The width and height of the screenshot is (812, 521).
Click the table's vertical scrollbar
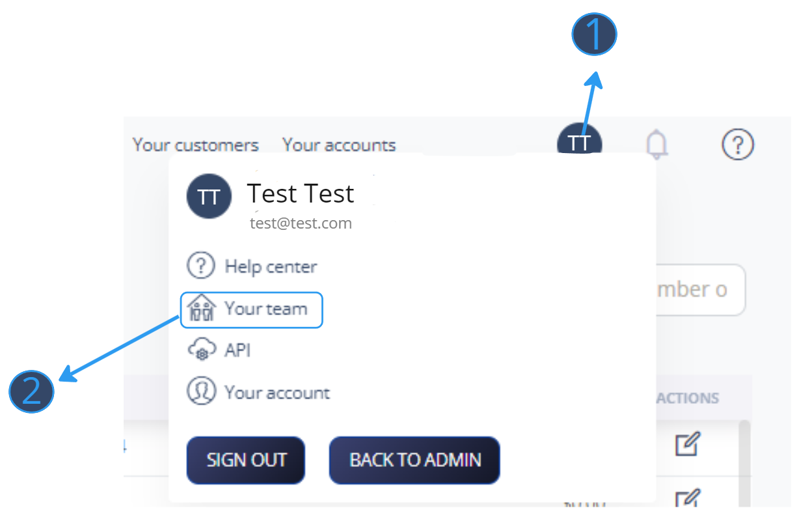coord(745,462)
